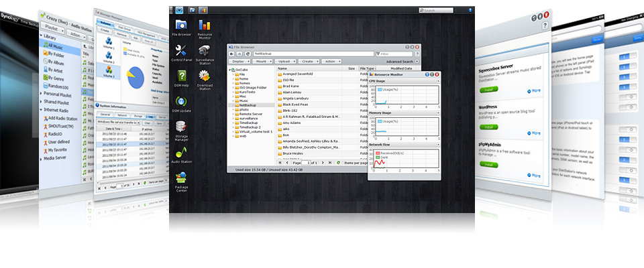Click the main menu button in taskbar
Viewport: 644px width, 268px height.
(x=179, y=10)
